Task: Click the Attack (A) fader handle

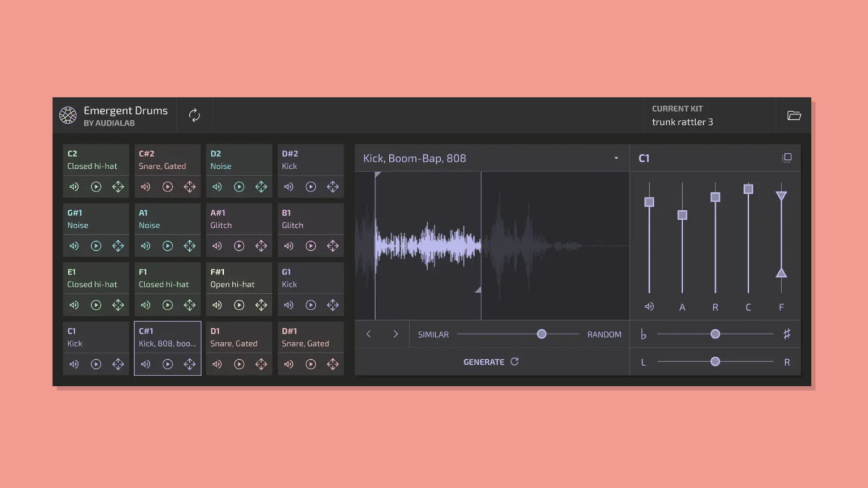Action: click(682, 215)
